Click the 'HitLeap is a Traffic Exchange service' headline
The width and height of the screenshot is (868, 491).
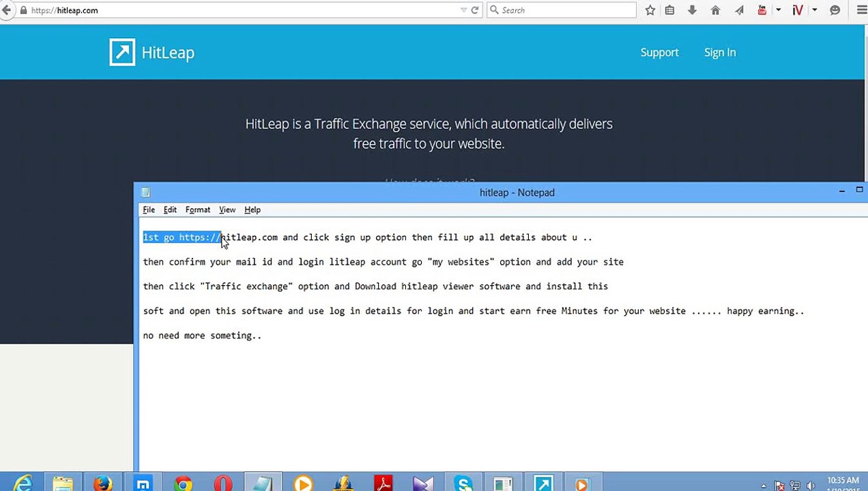[429, 134]
